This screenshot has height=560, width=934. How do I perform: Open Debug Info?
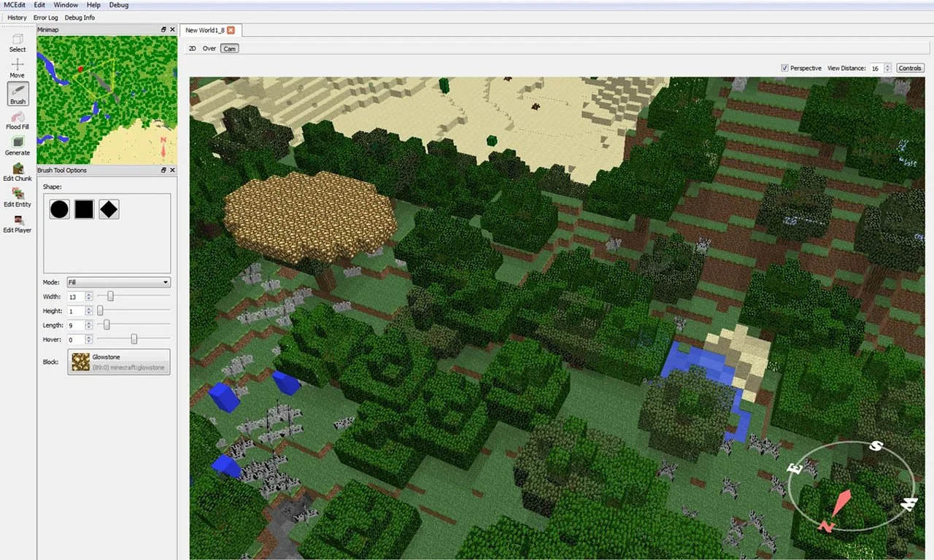point(80,17)
